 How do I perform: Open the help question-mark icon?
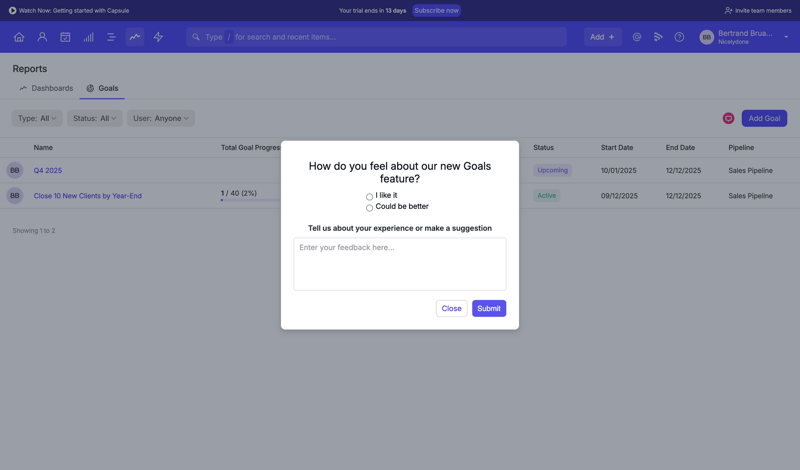click(679, 37)
